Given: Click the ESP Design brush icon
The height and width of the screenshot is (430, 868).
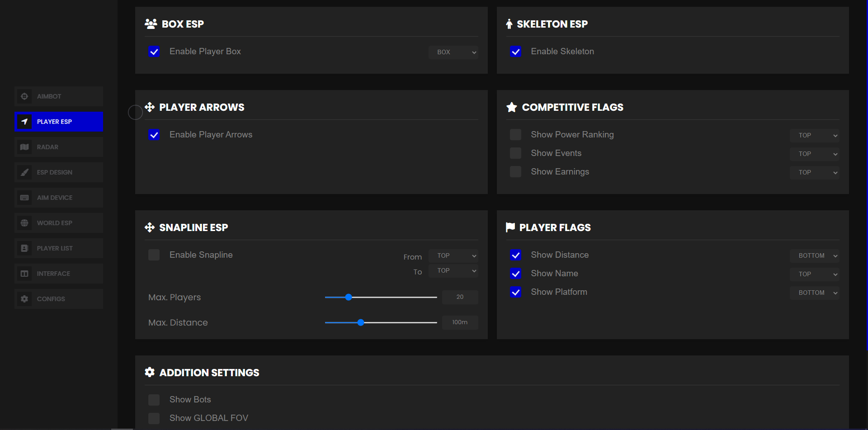Looking at the screenshot, I should click(x=24, y=172).
